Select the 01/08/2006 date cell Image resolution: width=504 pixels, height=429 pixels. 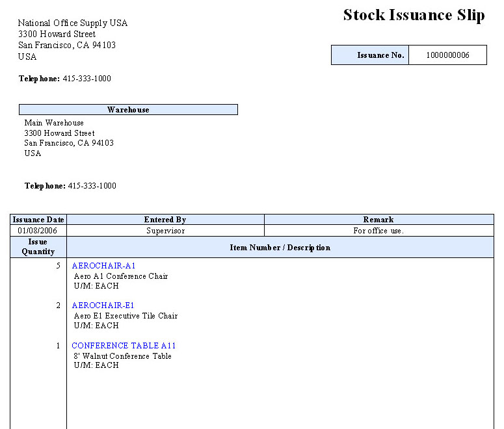pyautogui.click(x=38, y=231)
